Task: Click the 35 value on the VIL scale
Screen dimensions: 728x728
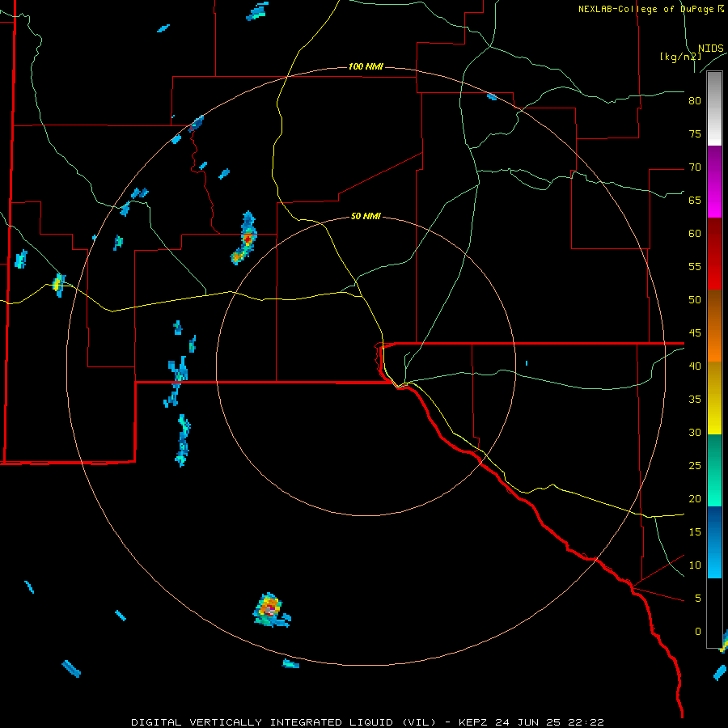Action: click(695, 400)
